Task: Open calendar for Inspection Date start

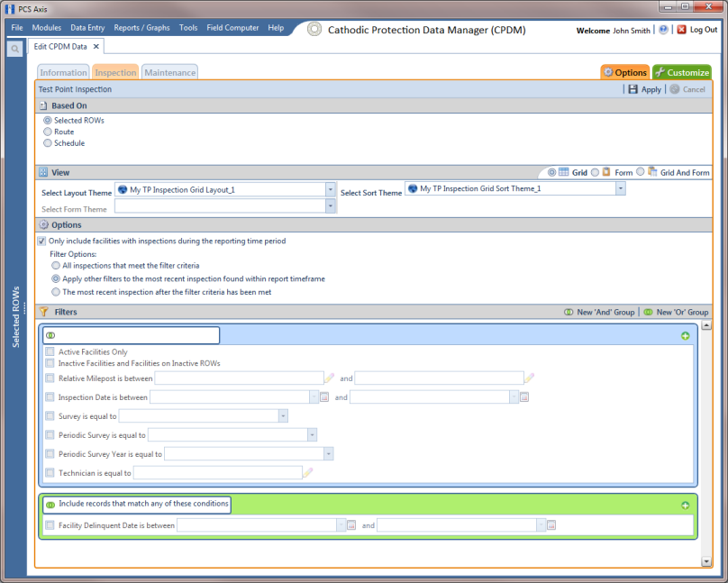Action: (324, 396)
